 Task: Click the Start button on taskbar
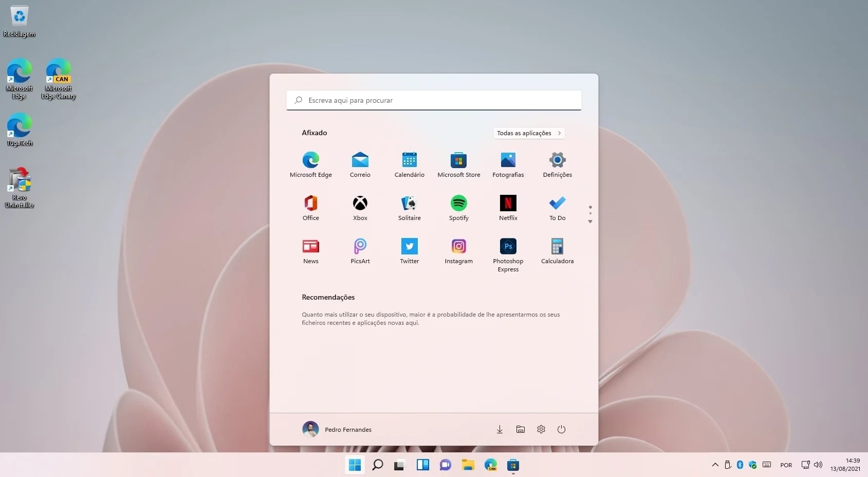(x=355, y=465)
